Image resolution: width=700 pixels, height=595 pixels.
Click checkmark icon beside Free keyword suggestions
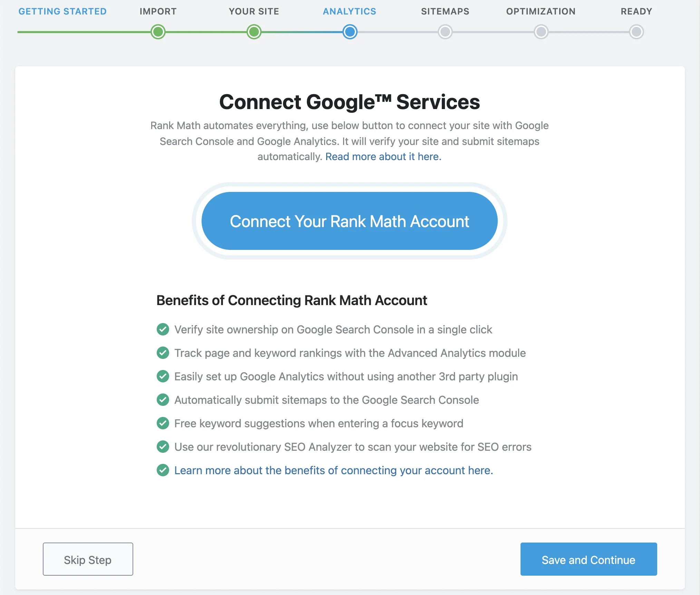(163, 423)
